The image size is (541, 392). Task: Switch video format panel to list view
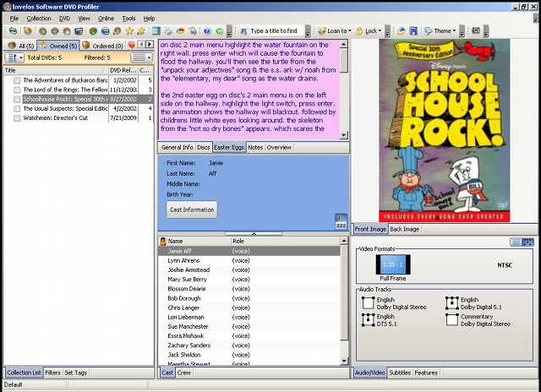coord(516,242)
